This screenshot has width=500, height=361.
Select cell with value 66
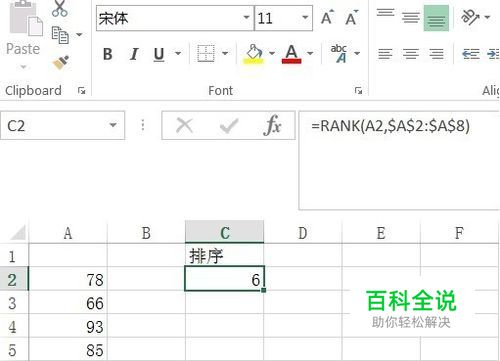click(68, 303)
